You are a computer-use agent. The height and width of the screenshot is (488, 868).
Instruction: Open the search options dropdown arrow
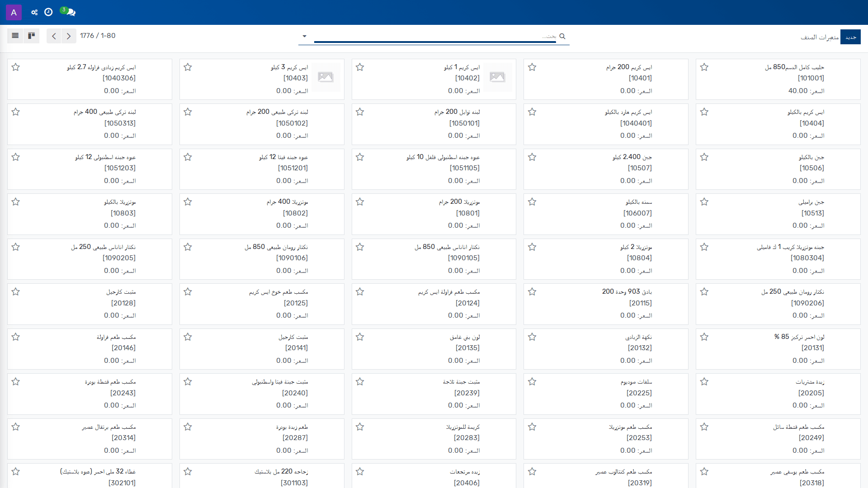[304, 36]
